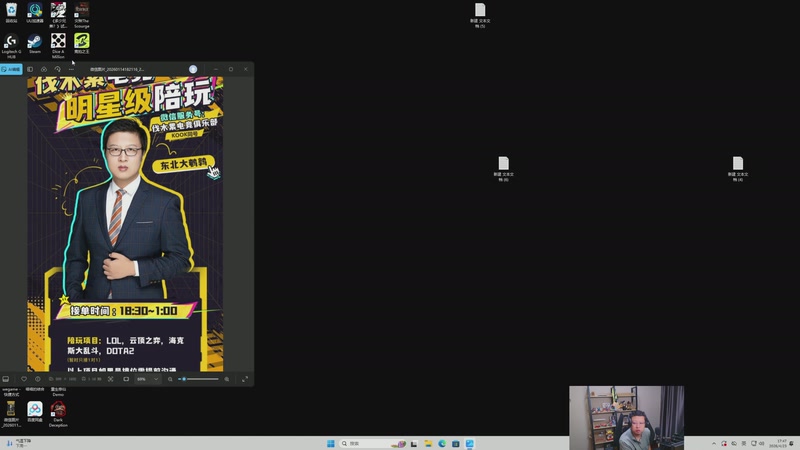The height and width of the screenshot is (450, 800).
Task: Open the text document at desktop right side
Action: [738, 169]
